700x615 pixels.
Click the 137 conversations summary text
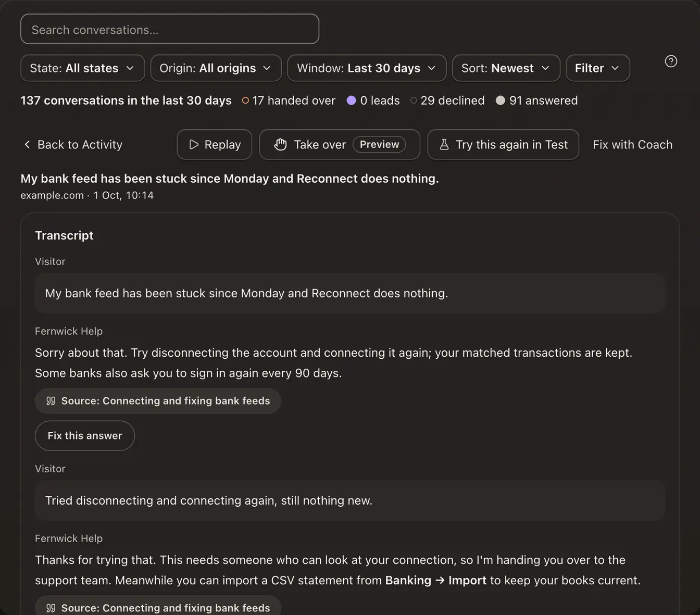tap(126, 101)
